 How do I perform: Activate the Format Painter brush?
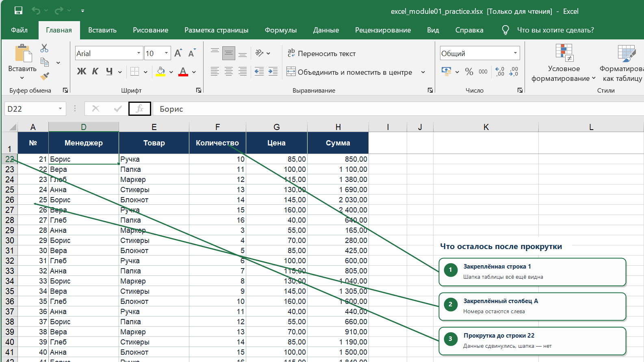point(45,76)
